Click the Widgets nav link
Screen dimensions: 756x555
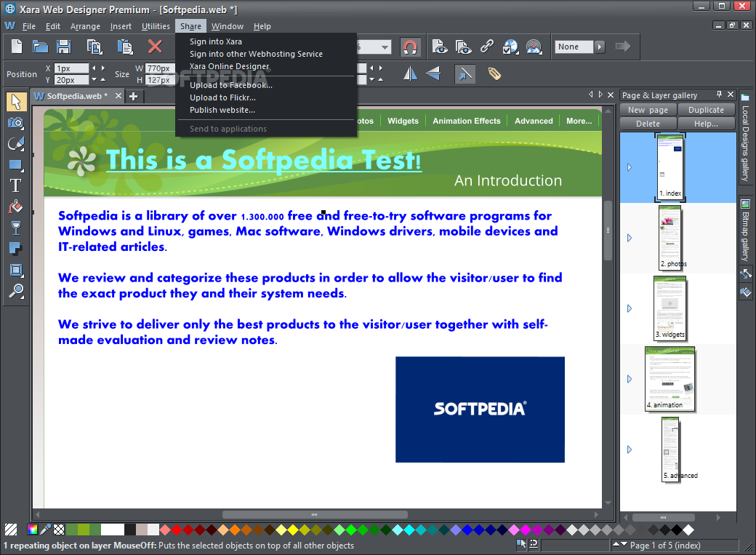click(403, 121)
